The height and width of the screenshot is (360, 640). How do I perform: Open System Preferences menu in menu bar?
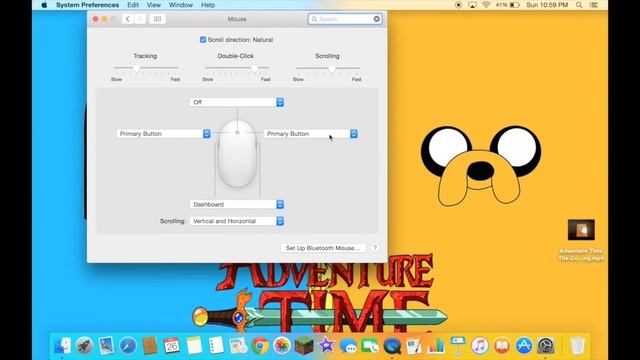pyautogui.click(x=87, y=5)
